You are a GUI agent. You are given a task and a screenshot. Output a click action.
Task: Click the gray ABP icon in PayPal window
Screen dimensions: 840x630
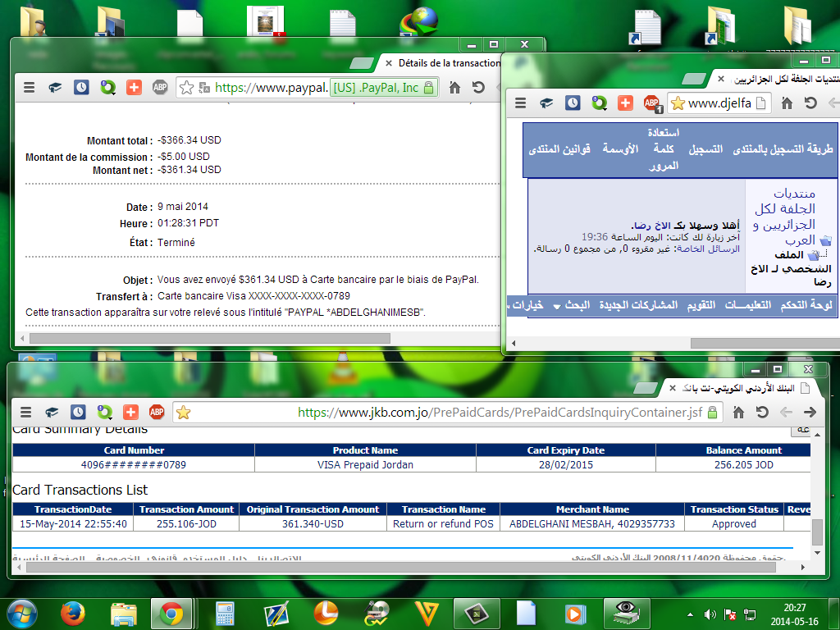pos(160,87)
